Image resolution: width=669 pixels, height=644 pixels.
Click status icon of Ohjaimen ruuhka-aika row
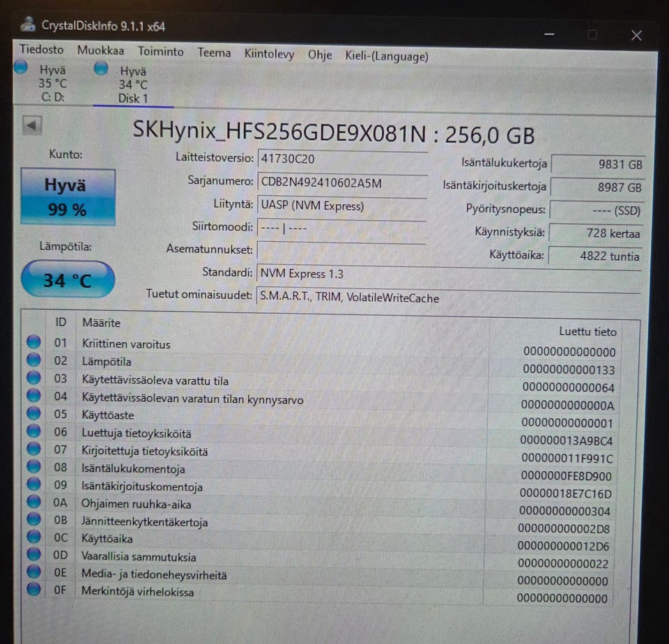pyautogui.click(x=33, y=501)
